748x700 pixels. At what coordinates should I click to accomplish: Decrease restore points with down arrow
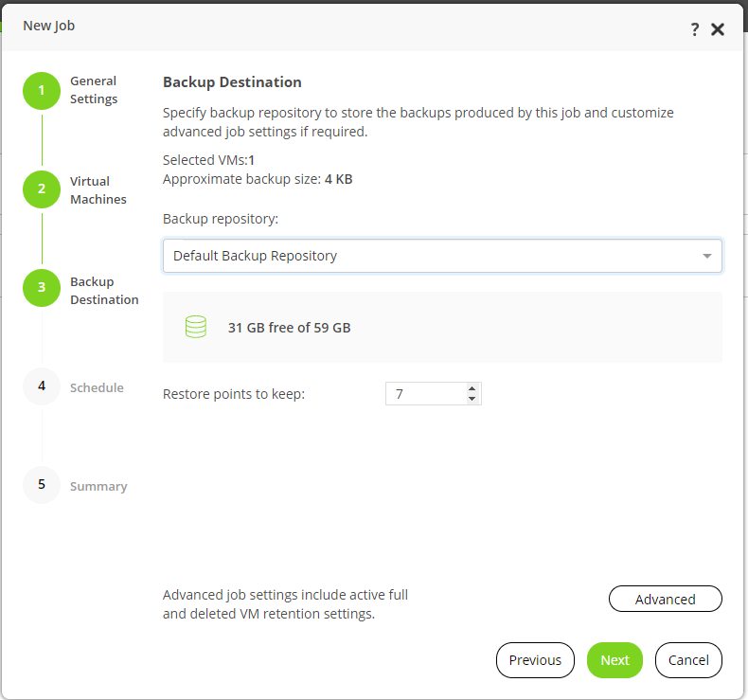pos(472,399)
